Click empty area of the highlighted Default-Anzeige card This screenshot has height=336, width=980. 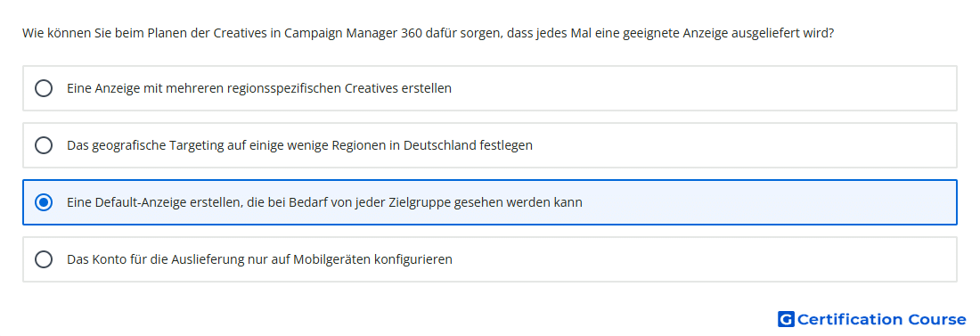[x=769, y=202]
